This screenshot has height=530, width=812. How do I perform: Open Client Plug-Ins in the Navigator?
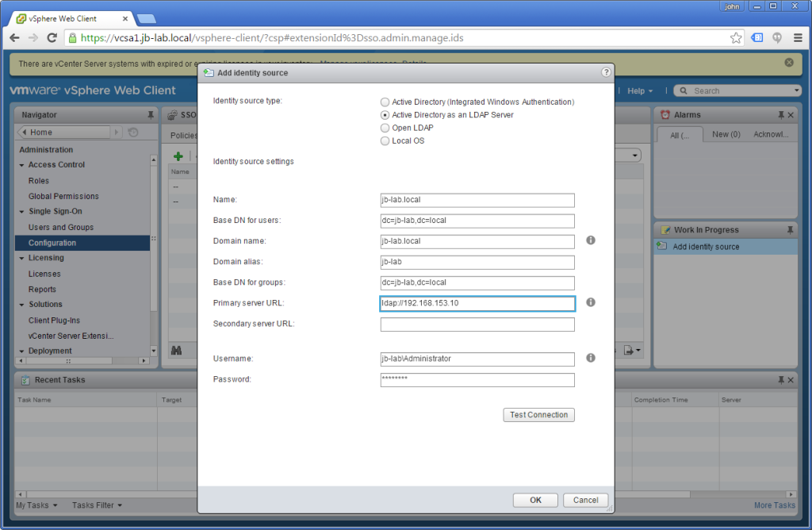[55, 321]
